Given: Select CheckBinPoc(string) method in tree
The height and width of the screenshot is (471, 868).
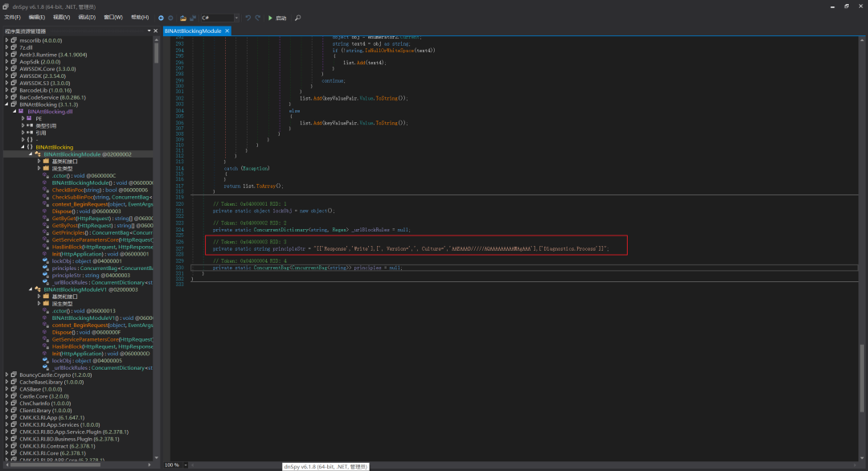Looking at the screenshot, I should click(100, 190).
